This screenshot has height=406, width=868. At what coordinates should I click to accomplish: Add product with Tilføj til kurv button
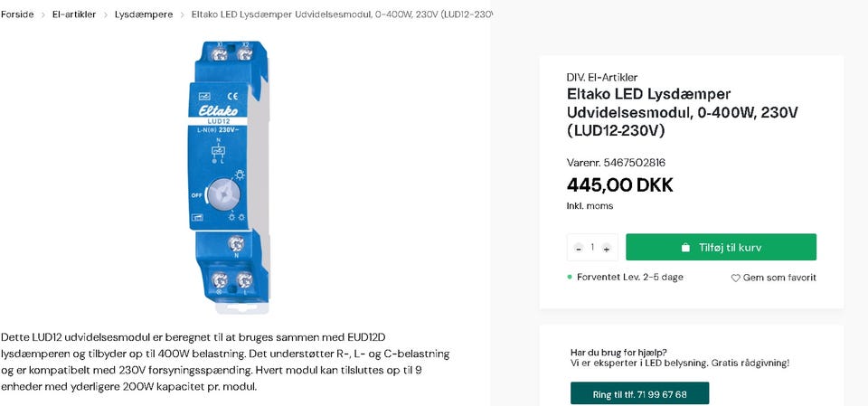click(721, 248)
